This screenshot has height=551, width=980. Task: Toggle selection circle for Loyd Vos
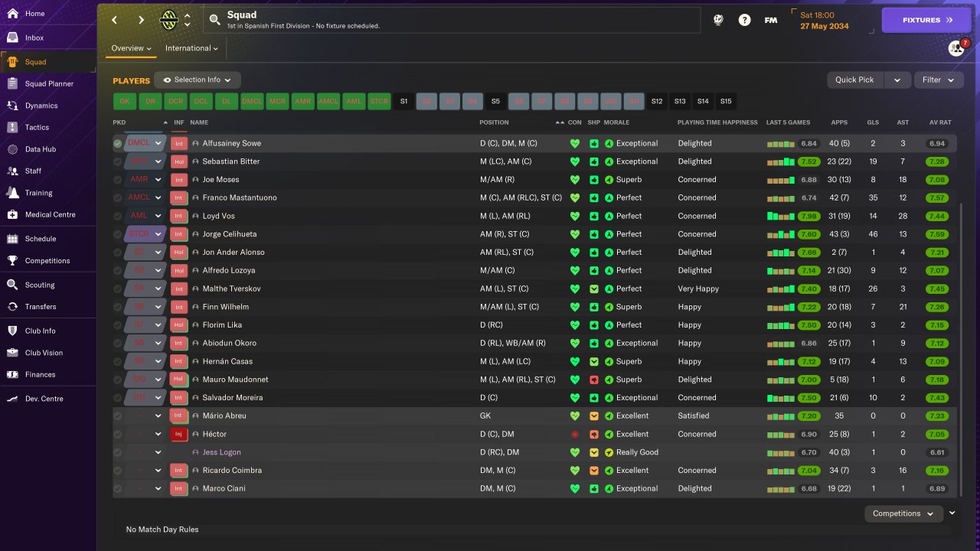point(117,216)
